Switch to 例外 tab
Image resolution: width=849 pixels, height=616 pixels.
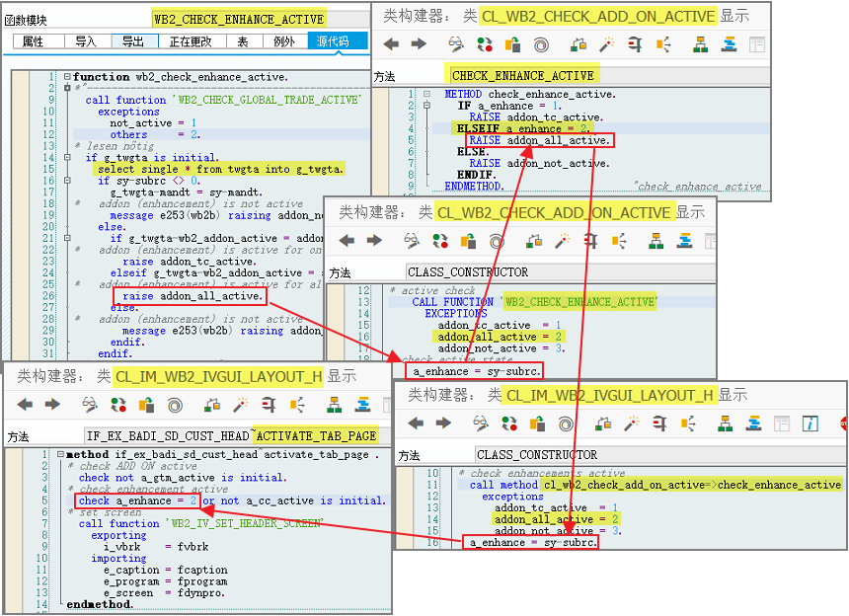pyautogui.click(x=283, y=41)
